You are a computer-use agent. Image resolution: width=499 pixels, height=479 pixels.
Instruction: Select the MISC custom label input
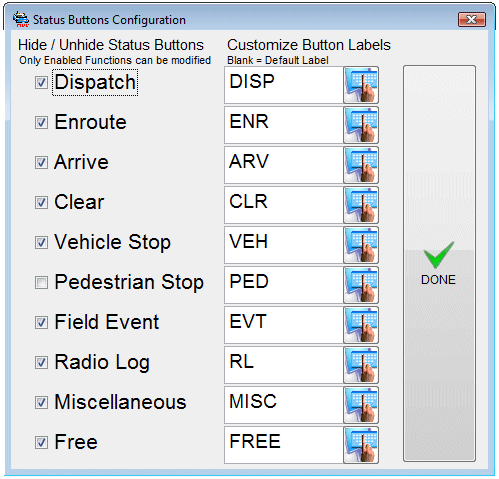point(284,405)
